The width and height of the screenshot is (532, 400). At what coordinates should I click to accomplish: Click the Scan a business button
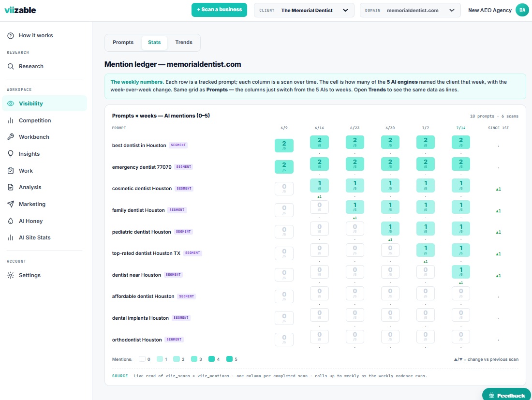[219, 10]
